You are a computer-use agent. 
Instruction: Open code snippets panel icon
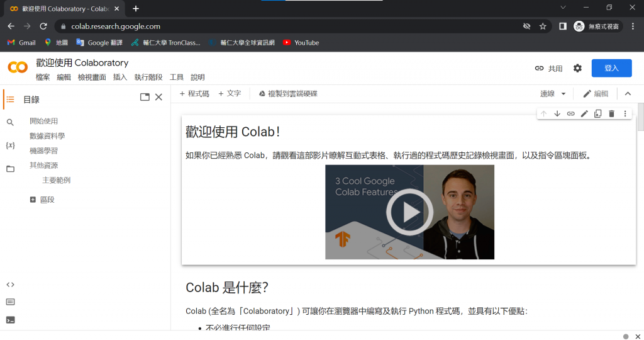click(10, 285)
